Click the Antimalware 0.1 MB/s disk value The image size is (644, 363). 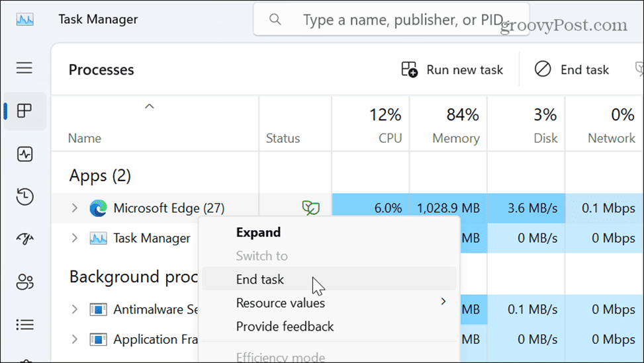533,309
